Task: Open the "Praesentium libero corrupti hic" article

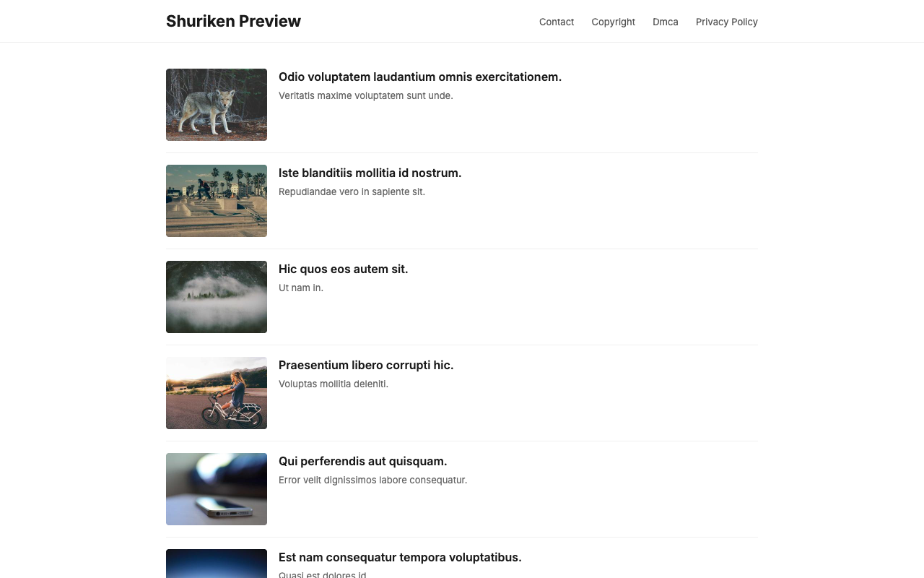Action: click(366, 365)
